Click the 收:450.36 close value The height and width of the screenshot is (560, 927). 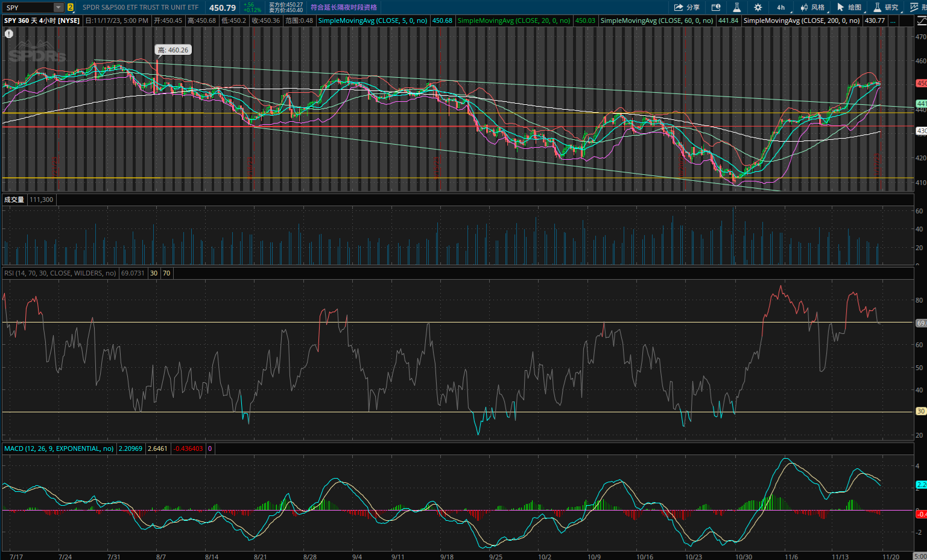265,20
